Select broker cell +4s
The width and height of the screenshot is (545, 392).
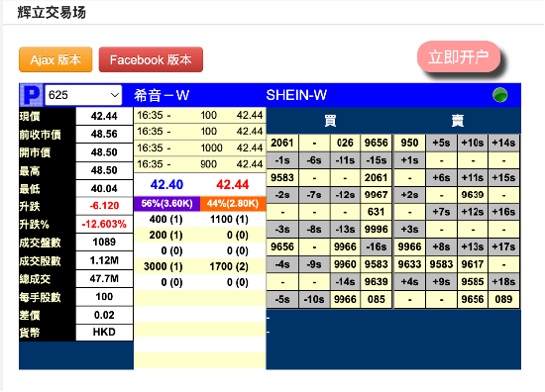tap(409, 281)
